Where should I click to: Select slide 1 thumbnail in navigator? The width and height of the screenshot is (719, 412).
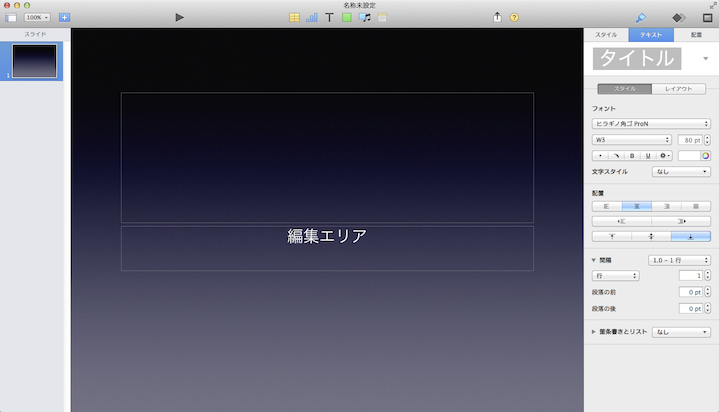coord(34,61)
